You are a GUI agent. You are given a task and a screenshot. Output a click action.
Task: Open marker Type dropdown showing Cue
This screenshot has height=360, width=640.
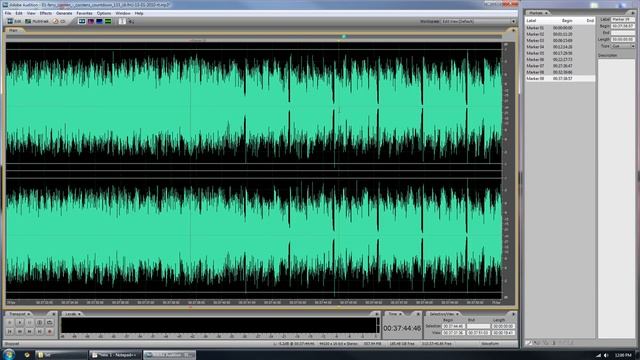(x=623, y=46)
